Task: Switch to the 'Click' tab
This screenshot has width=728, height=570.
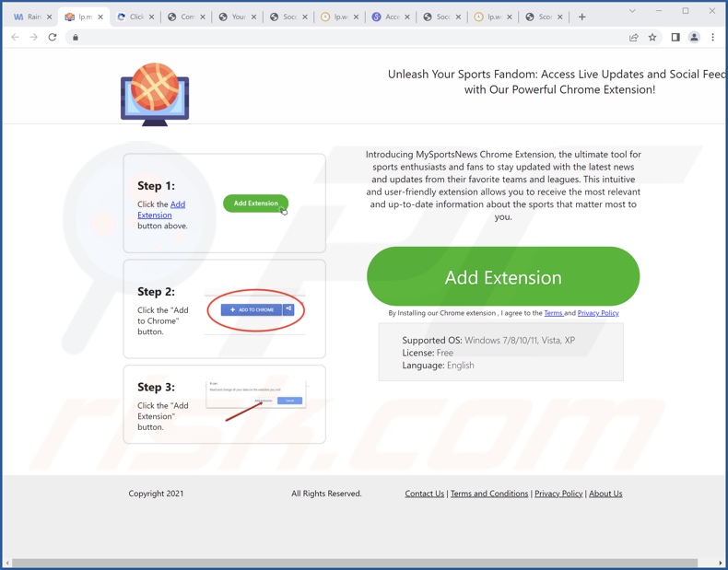Action: point(135,17)
